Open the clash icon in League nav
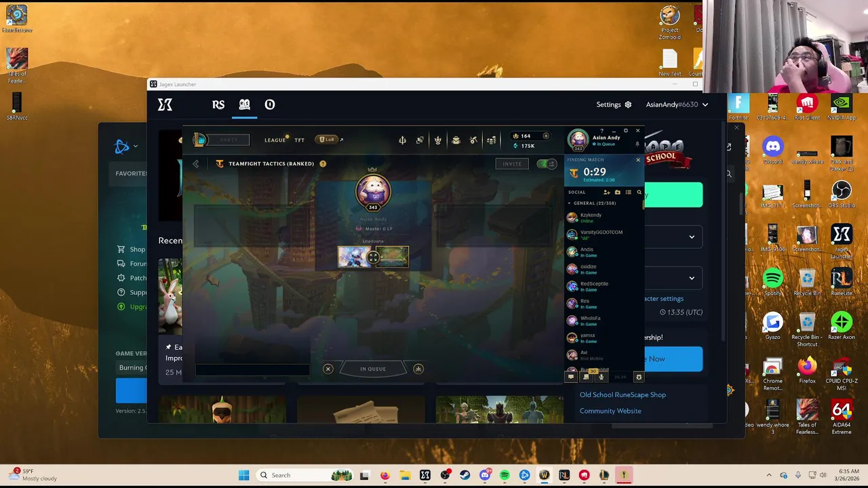This screenshot has width=868, height=488. [x=438, y=140]
